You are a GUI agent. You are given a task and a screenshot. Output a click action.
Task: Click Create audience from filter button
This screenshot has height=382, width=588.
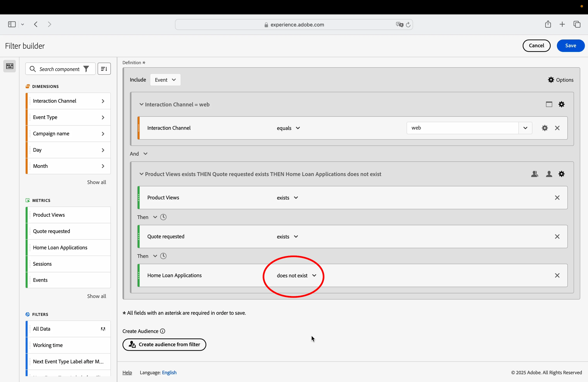(164, 344)
